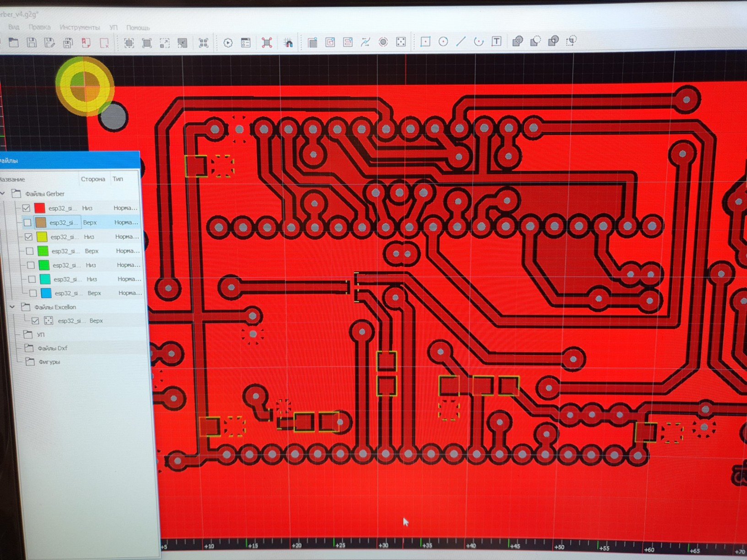Click the save-all stacked floppy icon

[x=68, y=43]
